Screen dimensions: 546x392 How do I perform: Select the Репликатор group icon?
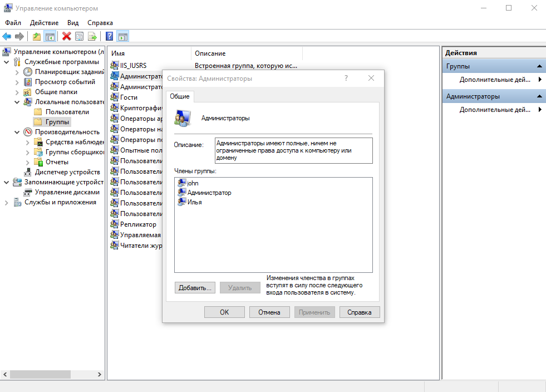115,224
